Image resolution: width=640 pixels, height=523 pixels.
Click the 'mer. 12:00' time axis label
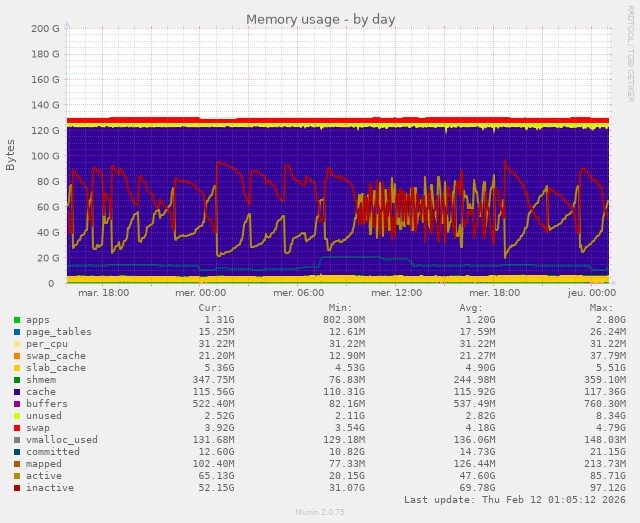click(x=396, y=293)
